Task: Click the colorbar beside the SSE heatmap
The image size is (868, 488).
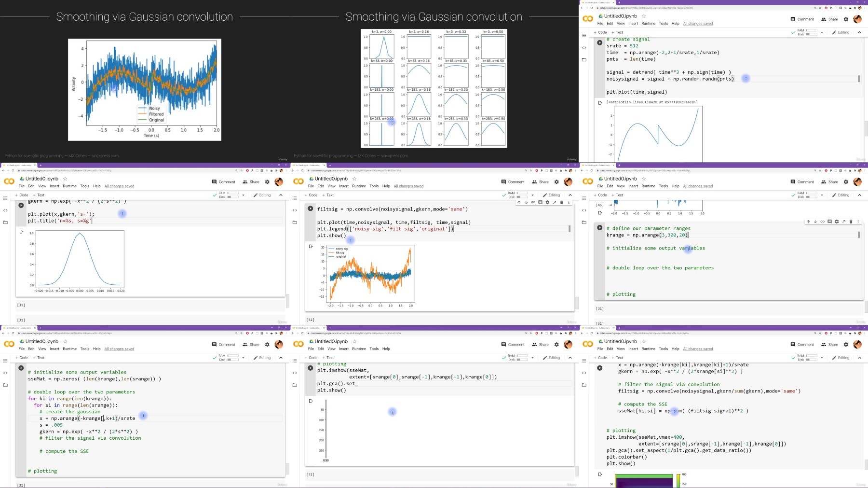Action: click(678, 480)
